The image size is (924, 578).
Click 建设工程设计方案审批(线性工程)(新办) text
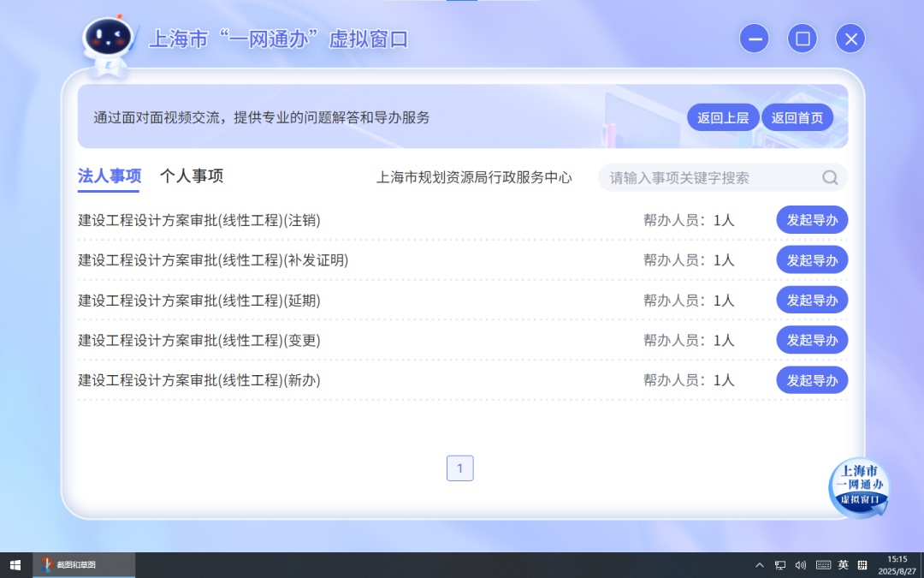pyautogui.click(x=199, y=380)
